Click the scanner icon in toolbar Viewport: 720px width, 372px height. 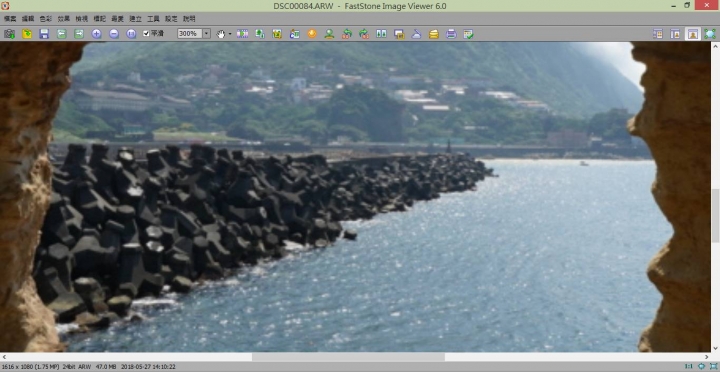[x=416, y=34]
